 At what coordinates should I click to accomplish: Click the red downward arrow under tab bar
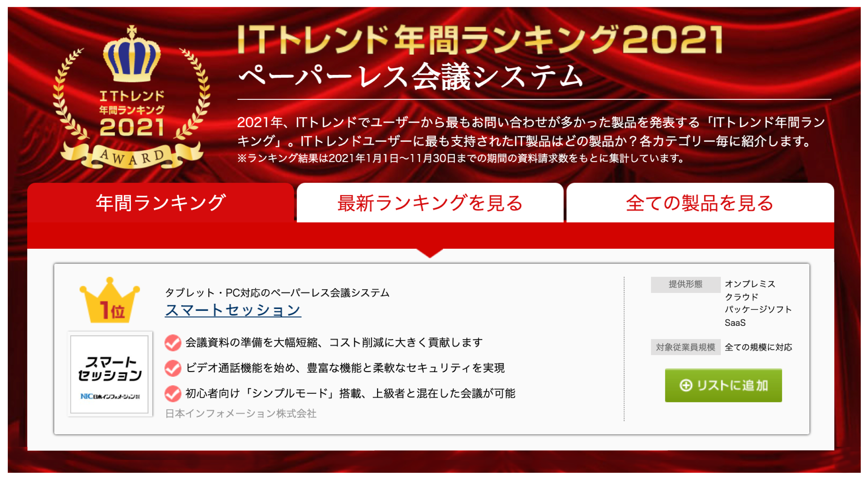430,253
